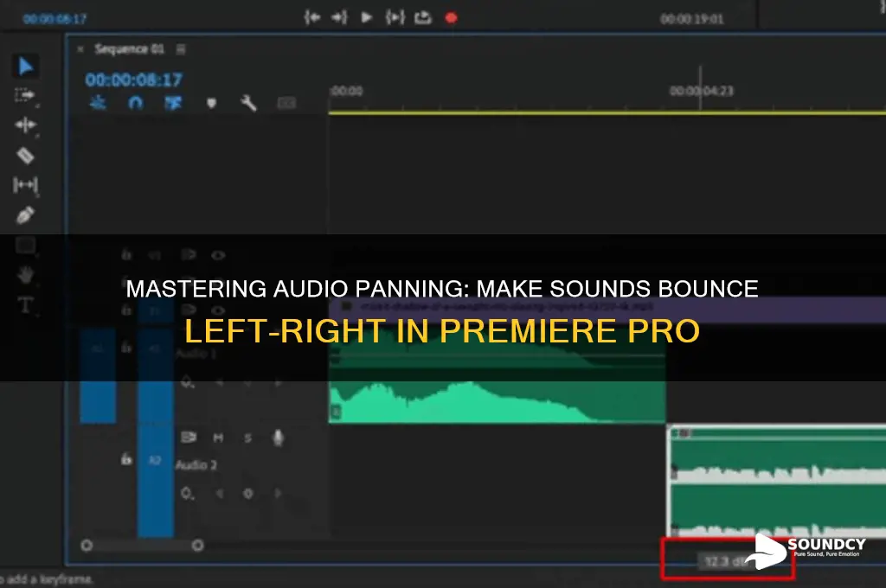Enable voice-over record on Audio 2
The height and width of the screenshot is (588, 886).
pyautogui.click(x=278, y=438)
